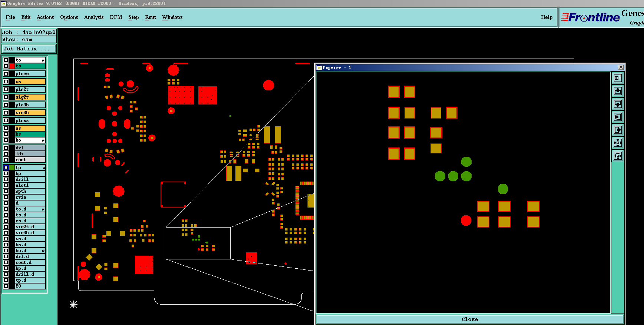This screenshot has height=325, width=644.
Task: Open the Edit menu
Action: click(x=26, y=17)
